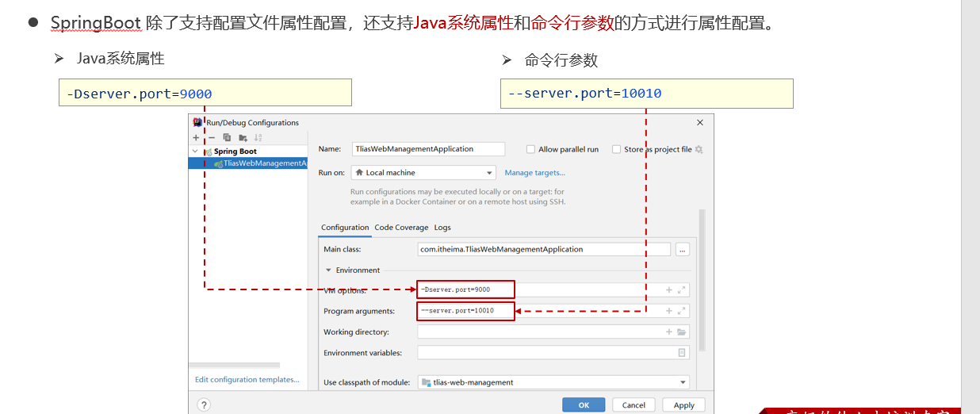Click the Sort configurations alphabetically icon
Image resolution: width=980 pixels, height=414 pixels.
click(258, 137)
